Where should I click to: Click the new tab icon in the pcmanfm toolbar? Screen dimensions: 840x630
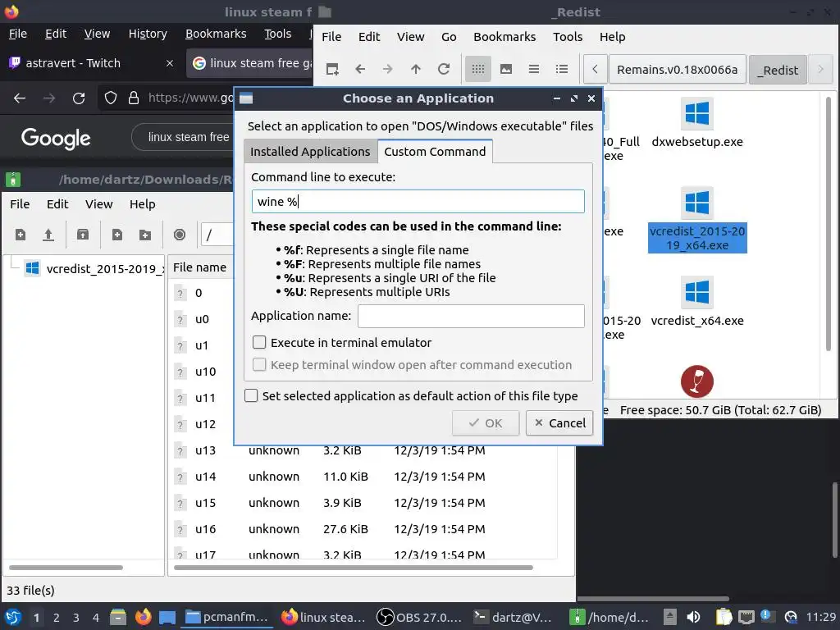(332, 69)
